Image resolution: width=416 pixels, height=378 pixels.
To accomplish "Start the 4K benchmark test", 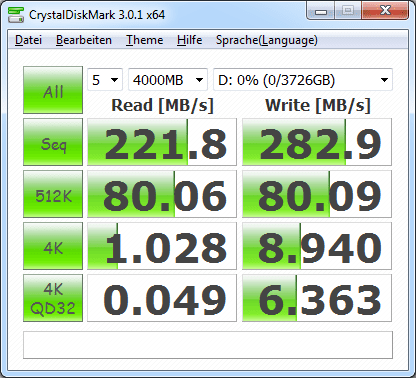I will coord(53,246).
